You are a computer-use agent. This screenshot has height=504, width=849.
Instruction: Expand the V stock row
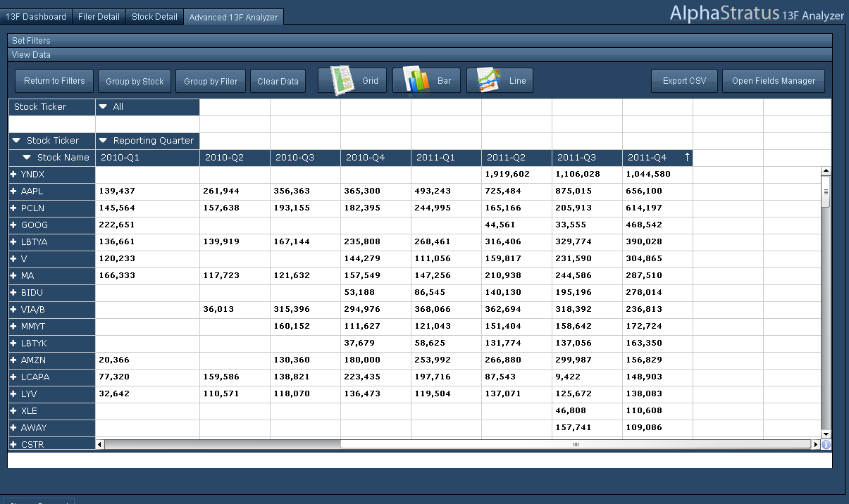pos(13,258)
